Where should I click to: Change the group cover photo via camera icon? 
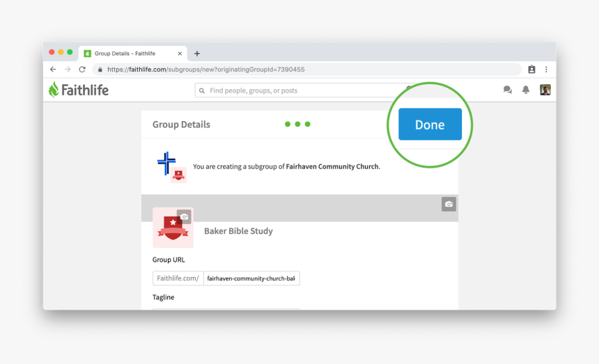[449, 204]
